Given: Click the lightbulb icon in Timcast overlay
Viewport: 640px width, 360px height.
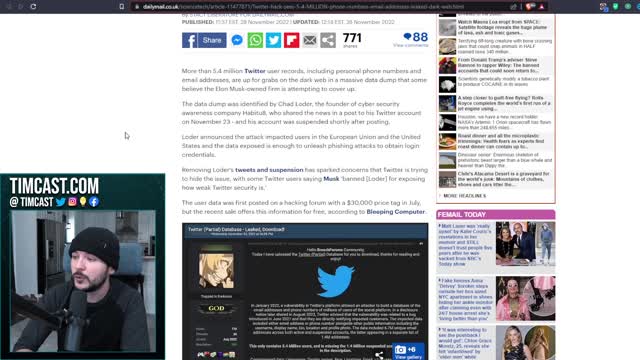Looking at the screenshot, I should point(83,202).
